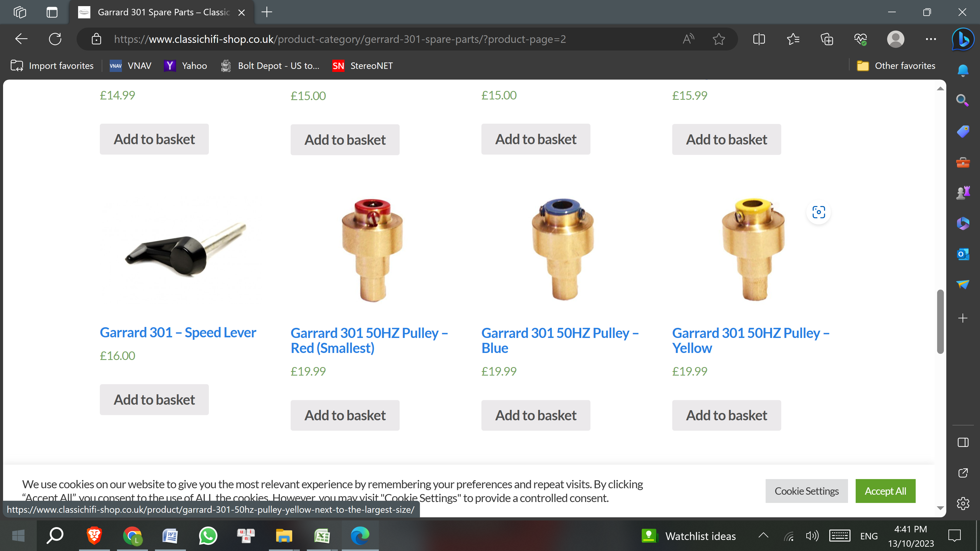
Task: Open File Explorer from the taskbar
Action: 284,536
